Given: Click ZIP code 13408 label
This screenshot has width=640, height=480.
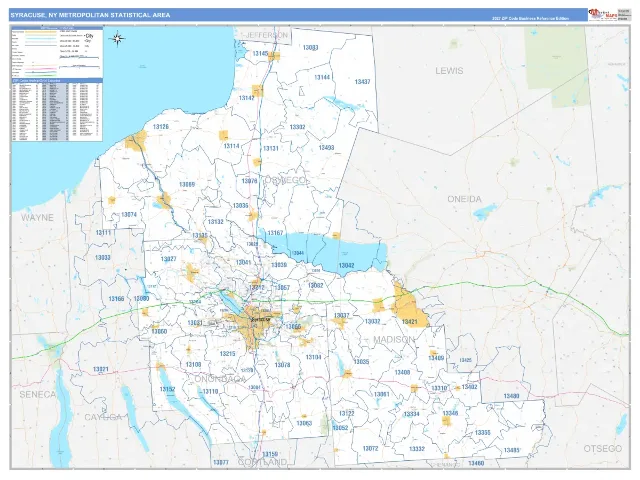Looking at the screenshot, I should [x=402, y=373].
